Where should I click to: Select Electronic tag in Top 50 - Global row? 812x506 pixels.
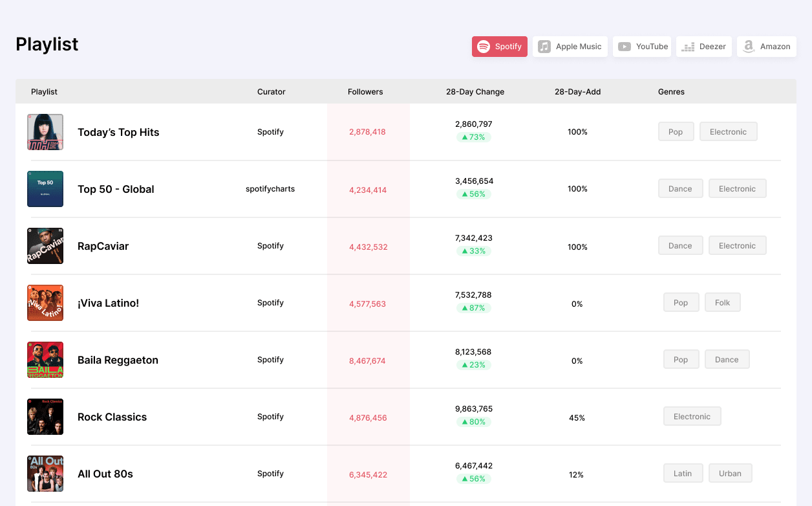click(737, 189)
